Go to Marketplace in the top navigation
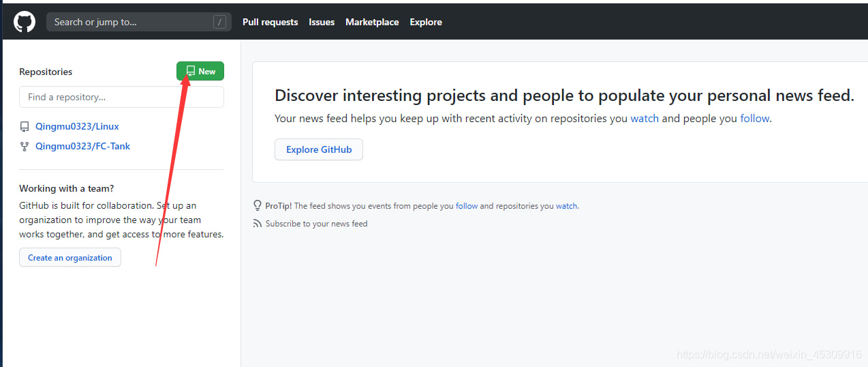868x367 pixels. tap(372, 22)
